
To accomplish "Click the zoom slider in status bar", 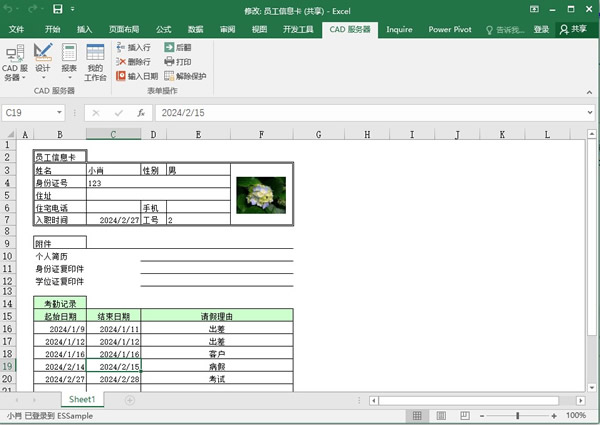I will [x=519, y=415].
